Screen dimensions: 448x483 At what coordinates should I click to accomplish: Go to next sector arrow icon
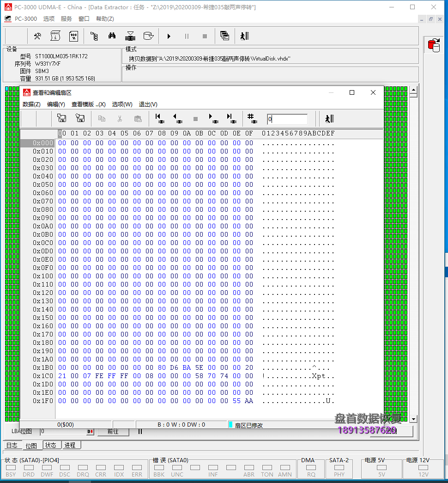click(213, 119)
